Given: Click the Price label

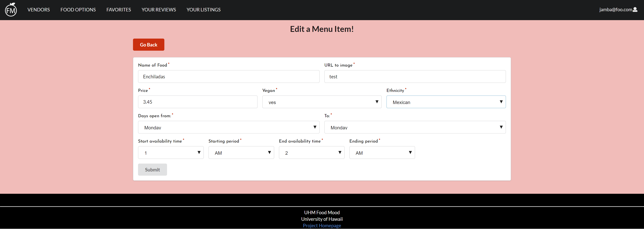Looking at the screenshot, I should pyautogui.click(x=143, y=90).
